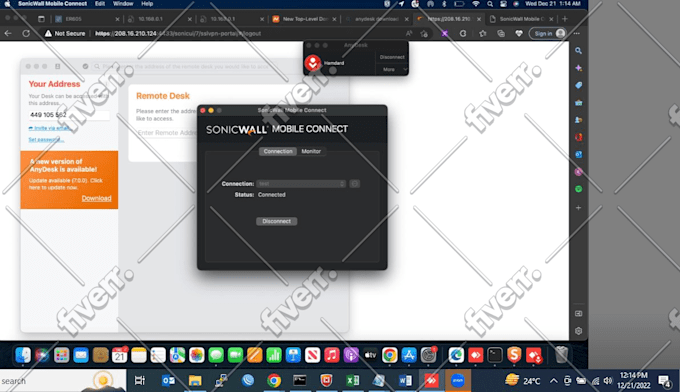The width and height of the screenshot is (680, 392).
Task: Switch to the New Top-Level Dom tab
Action: pyautogui.click(x=305, y=19)
